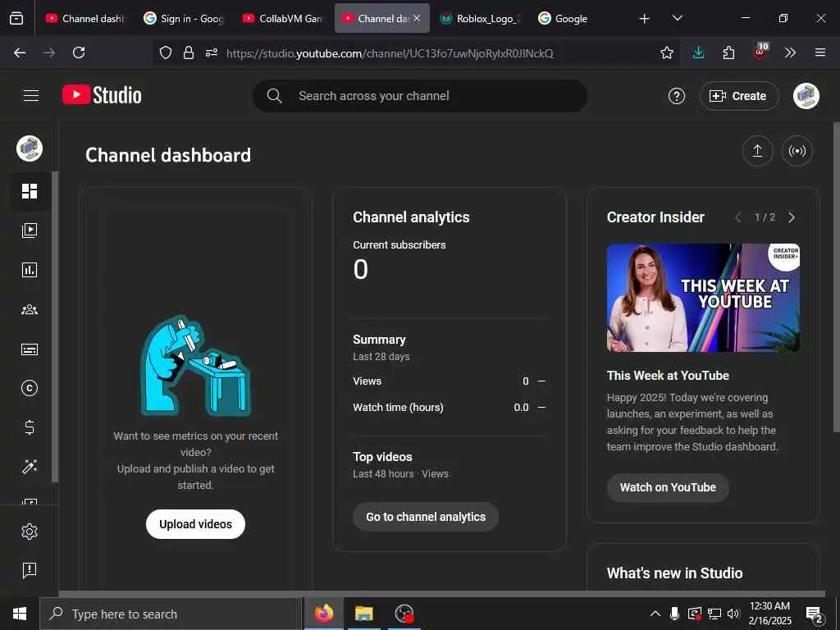Open the This Week at YouTube thumbnail

click(703, 298)
